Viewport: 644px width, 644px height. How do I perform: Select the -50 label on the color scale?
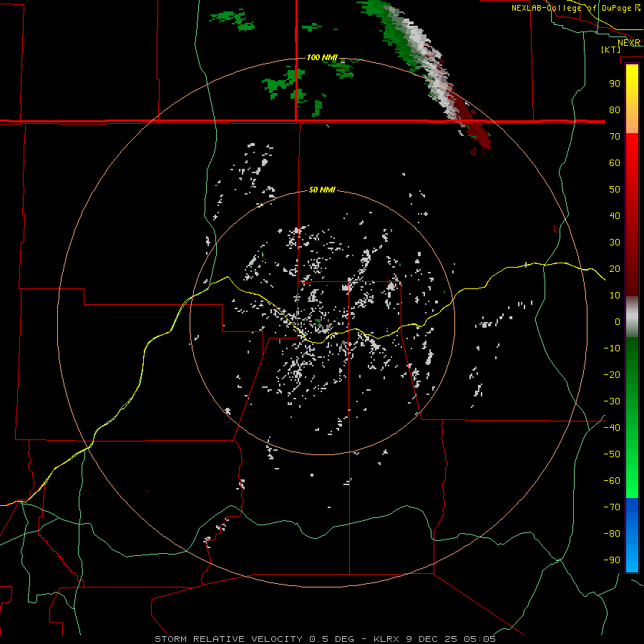[612, 454]
